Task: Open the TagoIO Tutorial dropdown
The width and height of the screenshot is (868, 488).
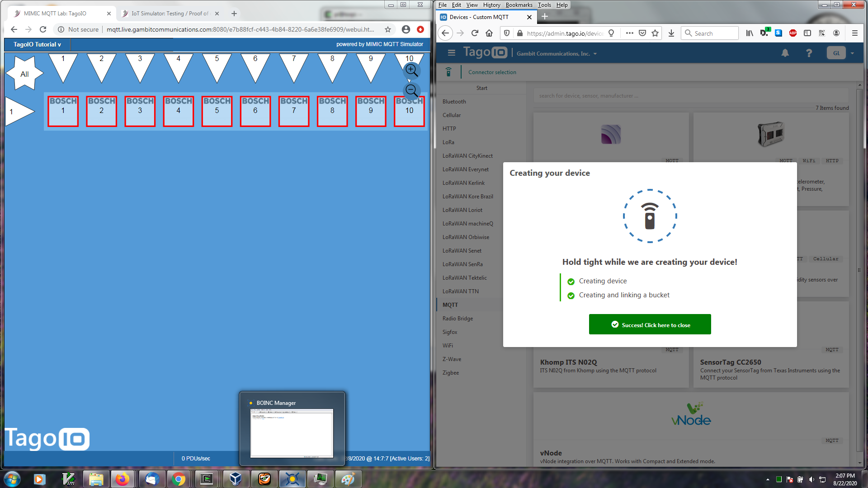Action: click(x=37, y=44)
